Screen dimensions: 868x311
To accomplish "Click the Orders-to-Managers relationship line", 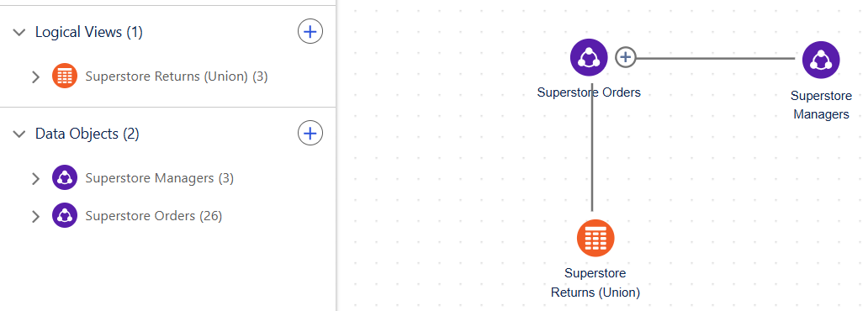I will pos(716,57).
